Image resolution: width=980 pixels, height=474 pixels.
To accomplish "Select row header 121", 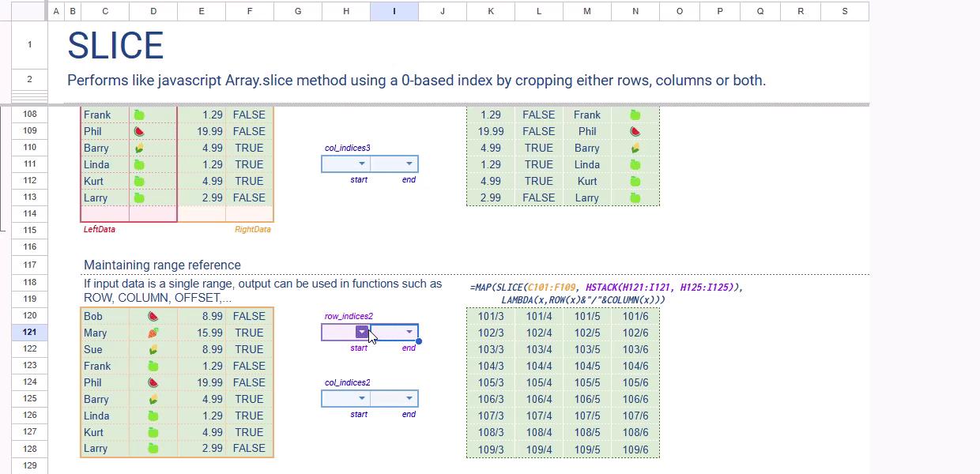I will (30, 333).
